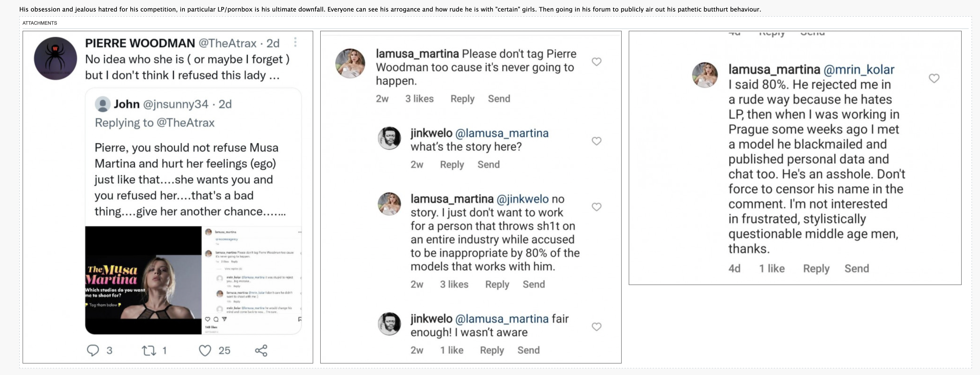The height and width of the screenshot is (375, 980).
Task: Click the tweet share icon
Action: click(x=261, y=350)
